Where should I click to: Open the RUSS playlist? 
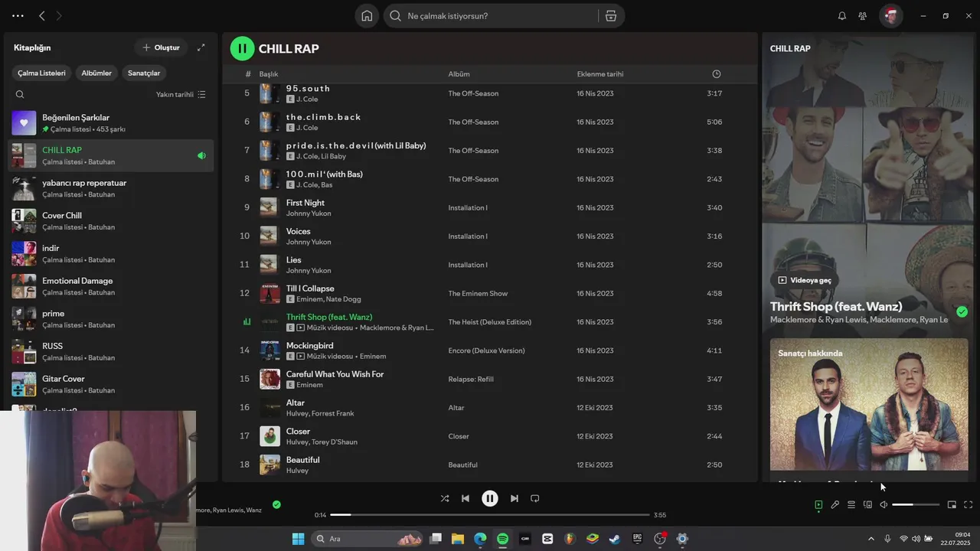pyautogui.click(x=111, y=351)
